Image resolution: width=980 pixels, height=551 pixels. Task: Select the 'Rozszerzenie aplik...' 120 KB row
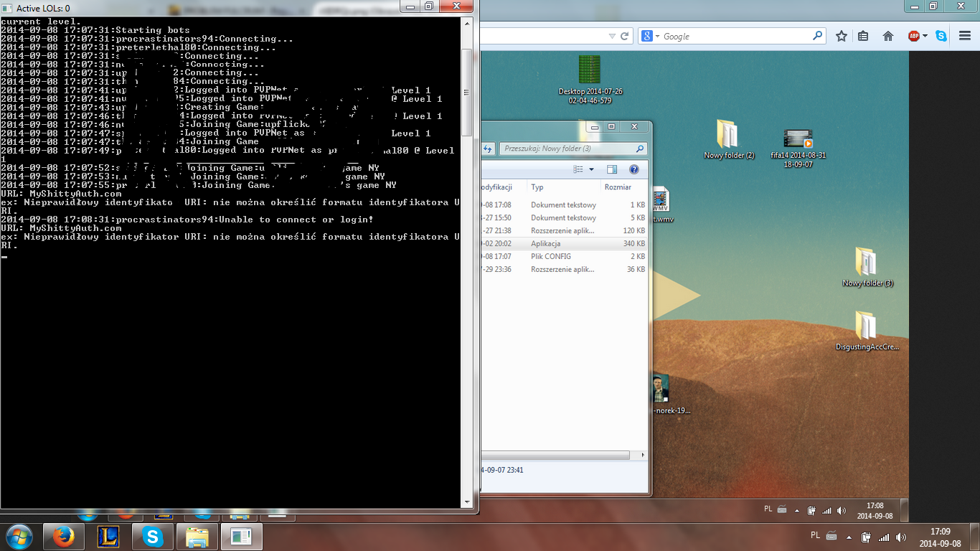(x=564, y=230)
